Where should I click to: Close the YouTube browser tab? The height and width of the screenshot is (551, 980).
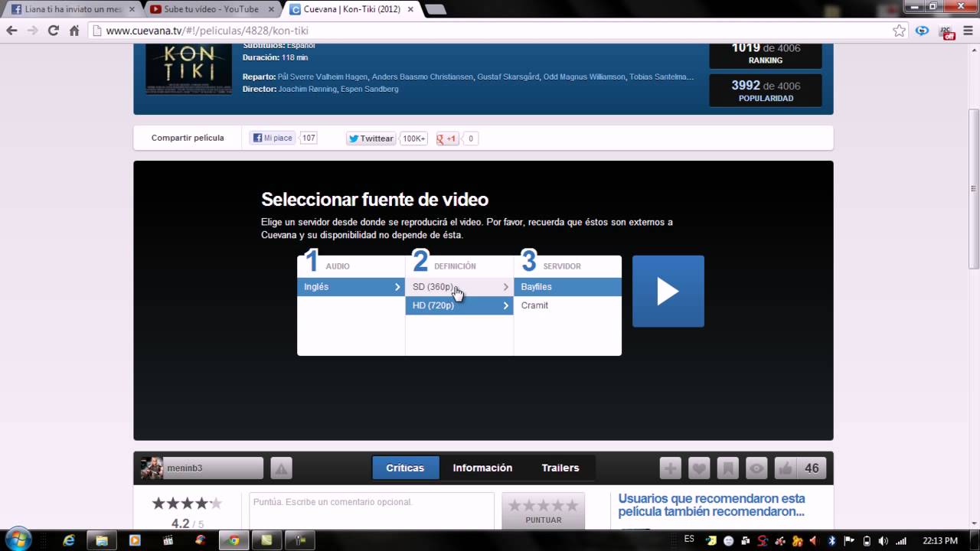point(270,9)
